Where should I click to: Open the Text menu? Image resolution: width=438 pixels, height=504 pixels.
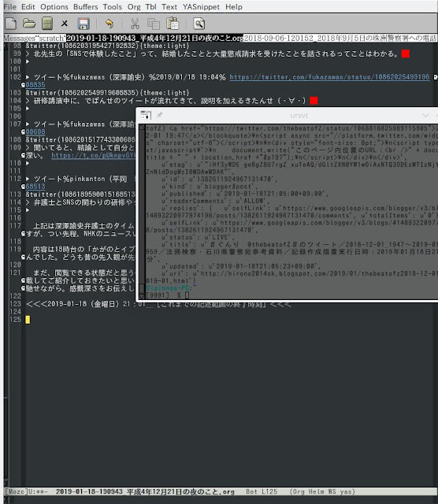169,7
